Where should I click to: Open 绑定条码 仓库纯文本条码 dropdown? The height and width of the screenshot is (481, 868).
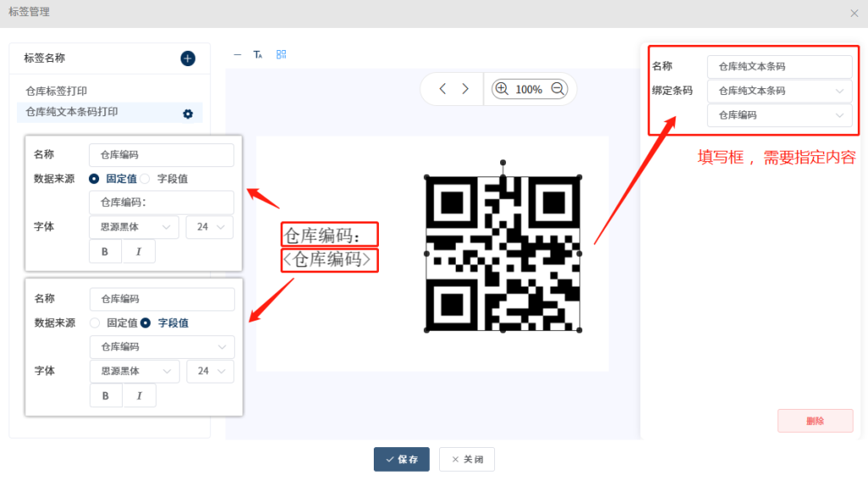[x=780, y=91]
